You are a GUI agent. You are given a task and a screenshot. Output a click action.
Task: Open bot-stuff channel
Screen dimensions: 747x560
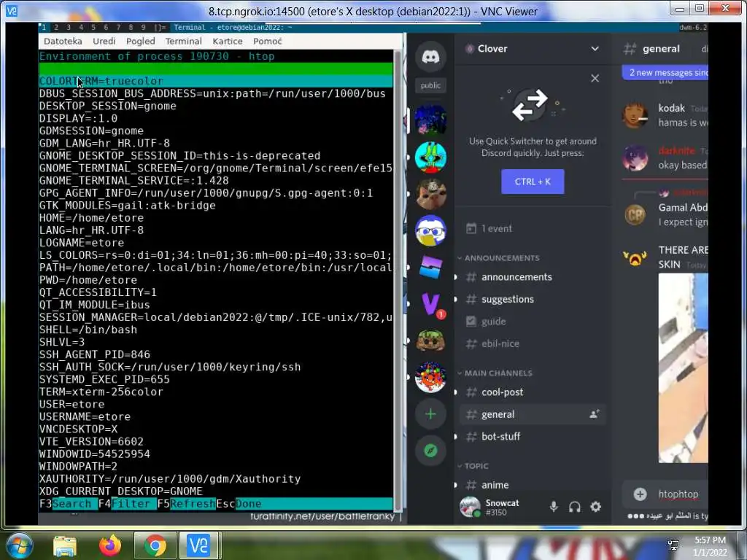[x=531, y=436]
